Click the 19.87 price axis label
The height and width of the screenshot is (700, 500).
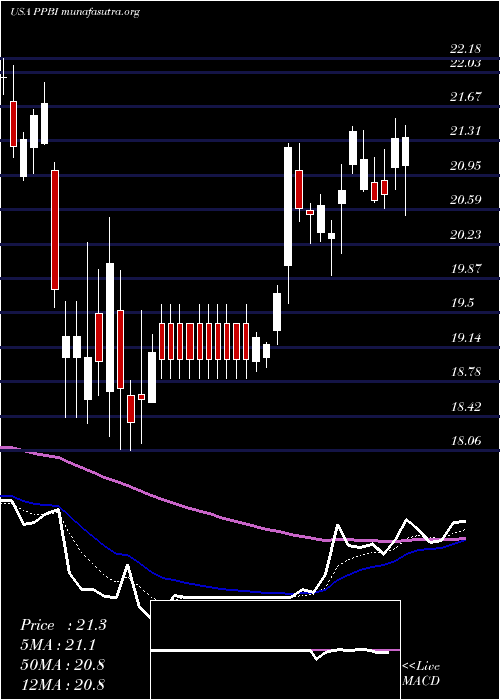click(x=466, y=268)
